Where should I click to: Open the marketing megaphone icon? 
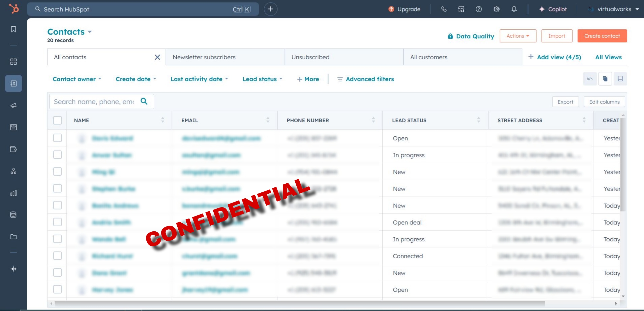coord(13,105)
